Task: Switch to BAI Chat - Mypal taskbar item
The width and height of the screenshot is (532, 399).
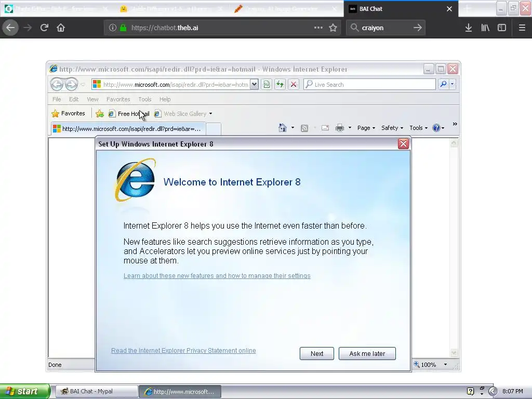Action: click(x=97, y=392)
